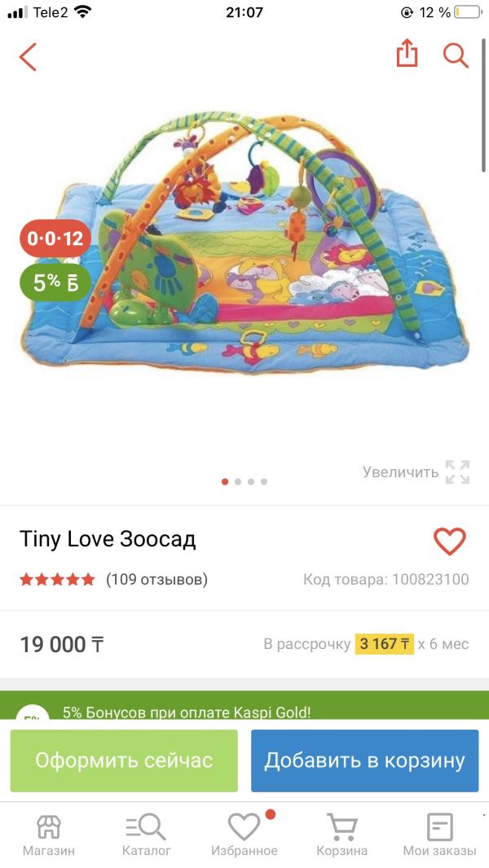Select the fourth image pagination dot
489x868 pixels.
(264, 481)
